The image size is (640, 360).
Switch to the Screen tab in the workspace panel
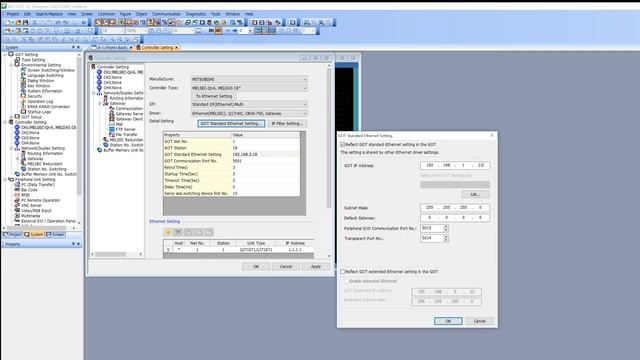point(56,235)
